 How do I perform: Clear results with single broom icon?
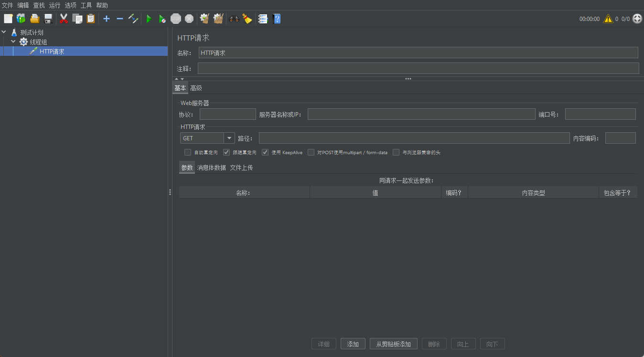click(x=205, y=19)
